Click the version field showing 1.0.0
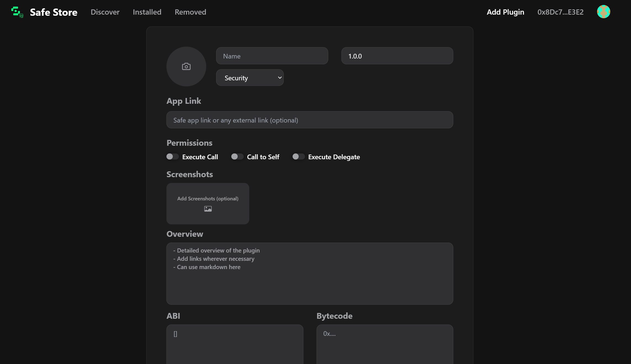The width and height of the screenshot is (631, 364). point(397,56)
